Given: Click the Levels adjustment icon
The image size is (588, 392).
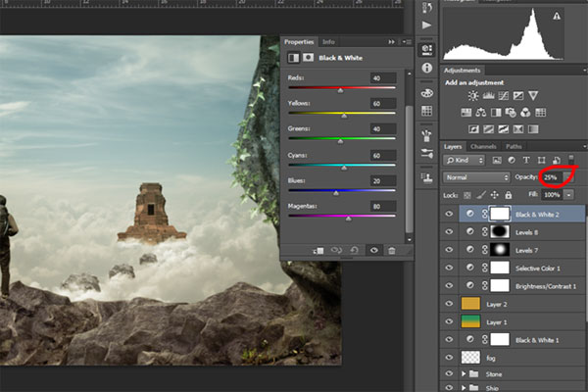Looking at the screenshot, I should pyautogui.click(x=489, y=96).
